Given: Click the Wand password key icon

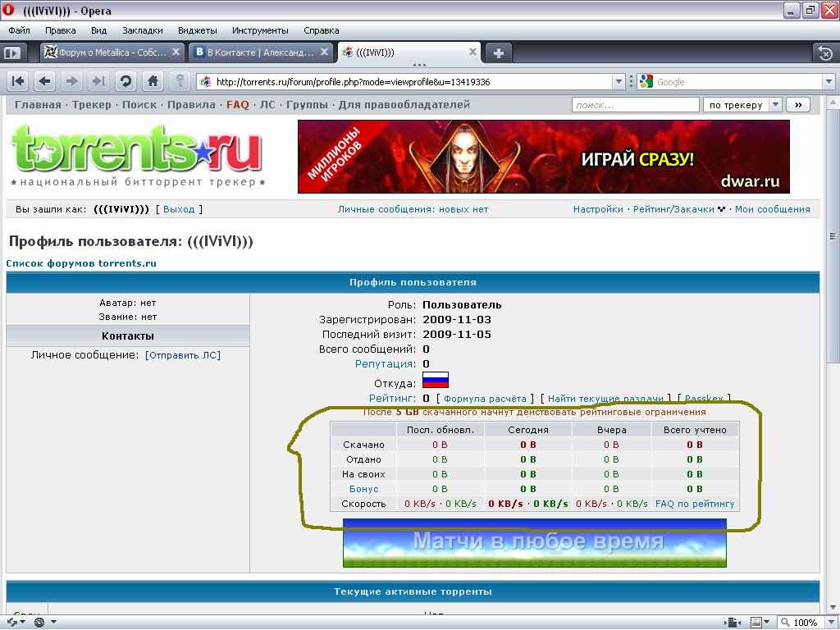Looking at the screenshot, I should pos(179,81).
